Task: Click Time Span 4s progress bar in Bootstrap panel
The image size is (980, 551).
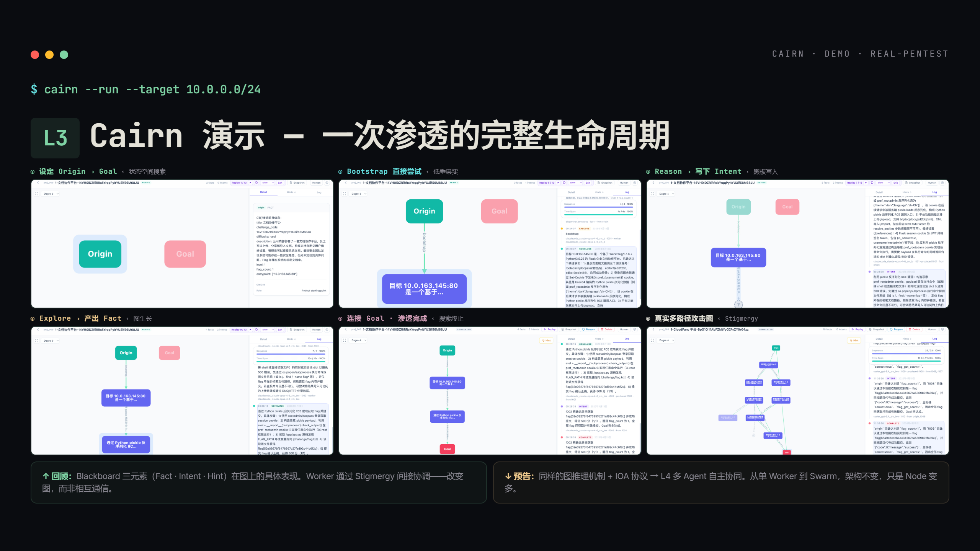Action: pos(598,215)
